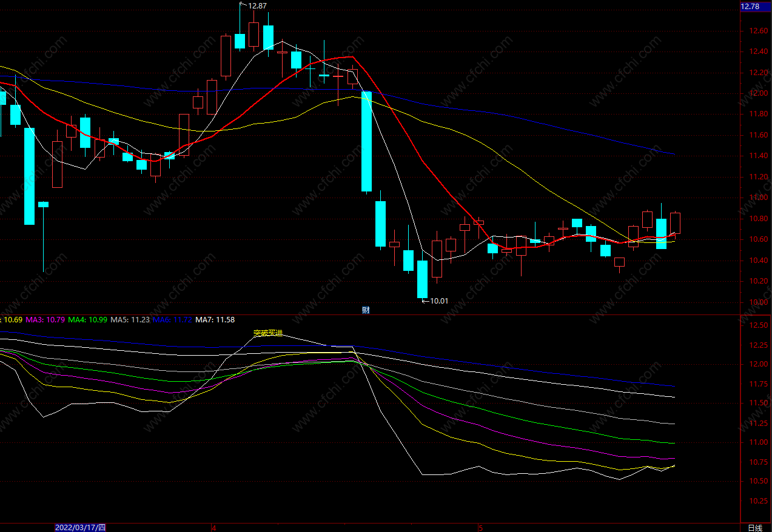Click the 10.01 low price label
The width and height of the screenshot is (772, 532).
[439, 301]
